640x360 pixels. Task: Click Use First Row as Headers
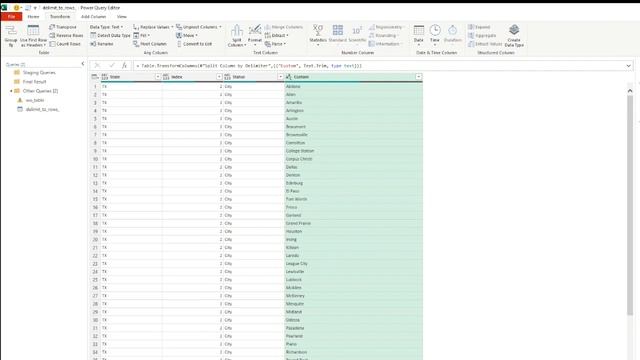point(33,35)
